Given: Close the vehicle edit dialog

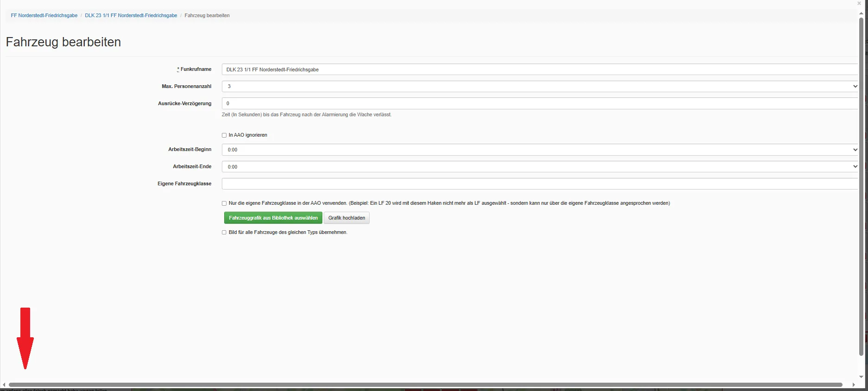Looking at the screenshot, I should (859, 3).
